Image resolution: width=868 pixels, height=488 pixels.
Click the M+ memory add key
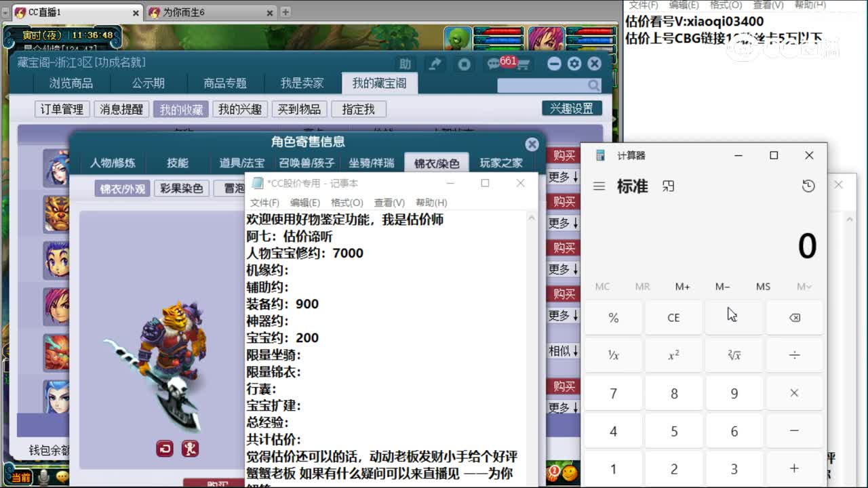click(682, 287)
